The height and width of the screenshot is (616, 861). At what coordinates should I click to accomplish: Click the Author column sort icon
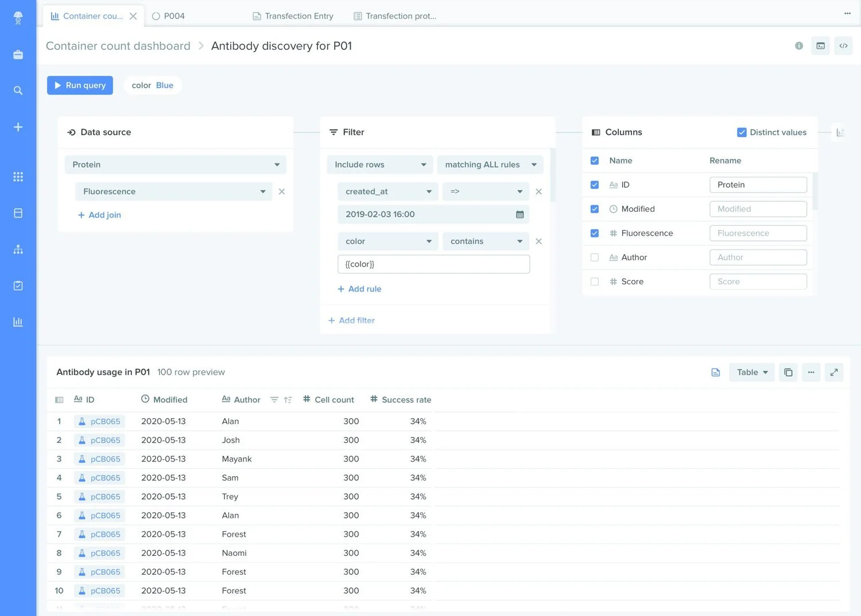click(x=288, y=400)
